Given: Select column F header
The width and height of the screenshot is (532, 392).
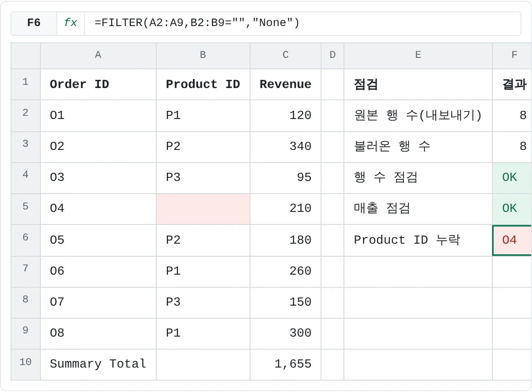Looking at the screenshot, I should click(x=512, y=55).
